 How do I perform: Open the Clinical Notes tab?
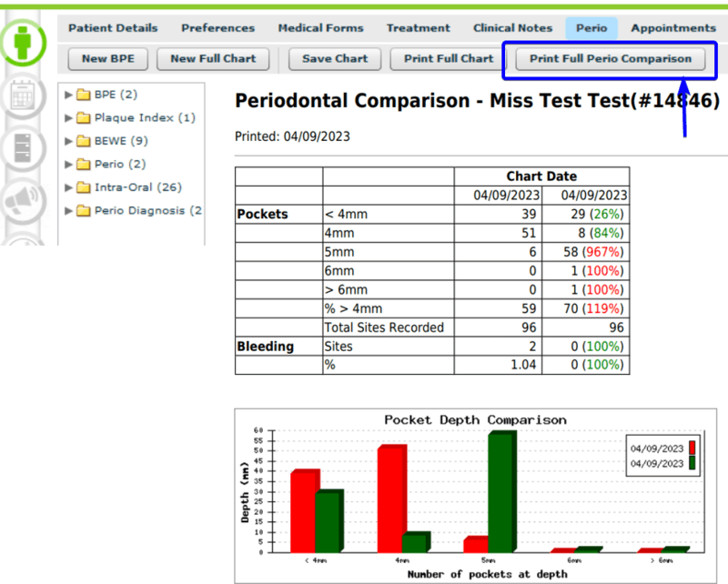pyautogui.click(x=512, y=28)
